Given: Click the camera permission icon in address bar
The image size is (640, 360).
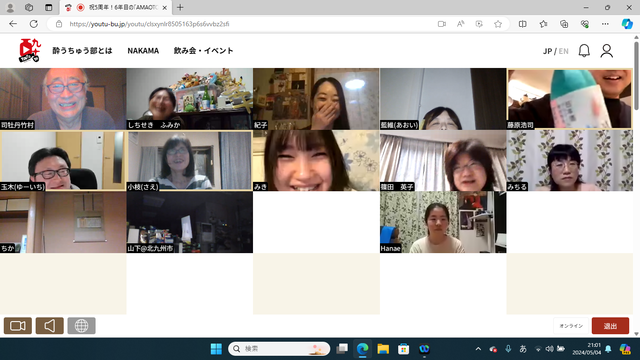Looking at the screenshot, I should (x=442, y=24).
